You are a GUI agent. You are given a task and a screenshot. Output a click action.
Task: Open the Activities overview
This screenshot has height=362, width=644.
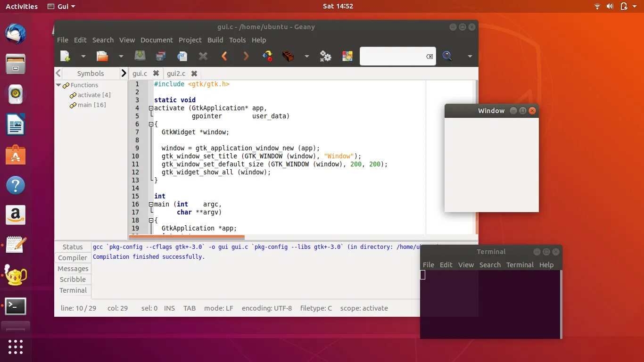[22, 6]
